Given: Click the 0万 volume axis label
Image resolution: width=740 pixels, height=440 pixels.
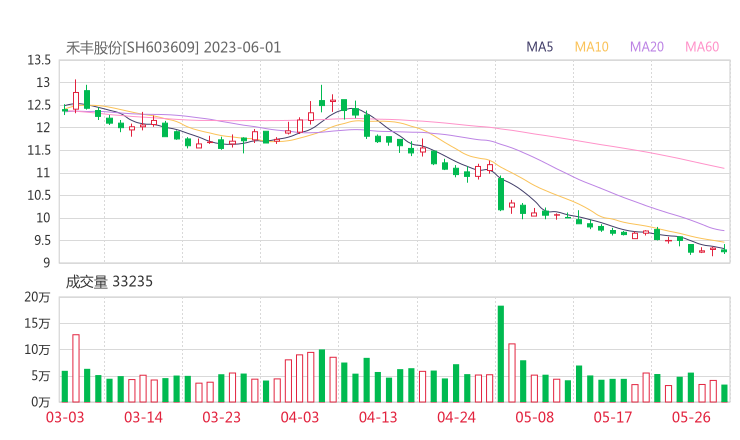Looking at the screenshot, I should click(x=41, y=402).
